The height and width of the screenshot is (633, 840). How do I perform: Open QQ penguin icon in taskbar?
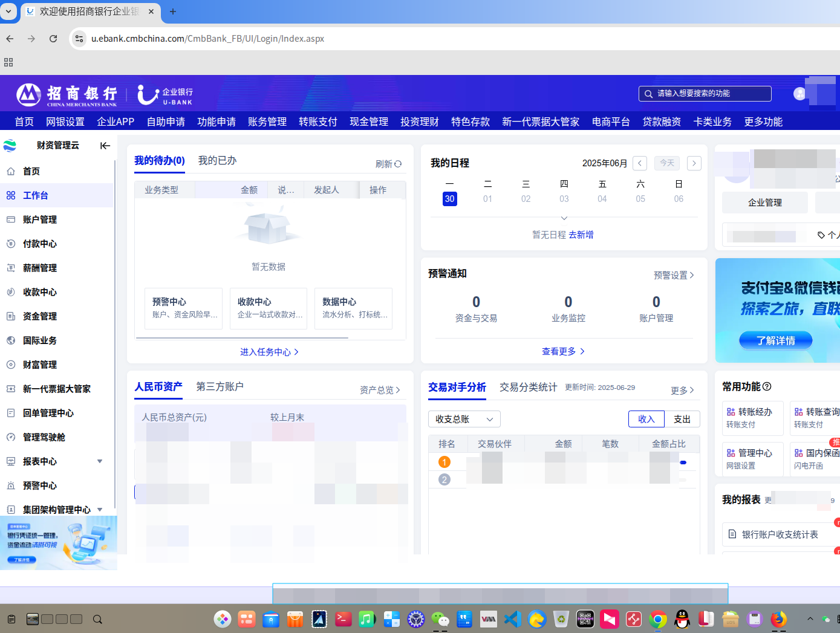click(x=682, y=619)
